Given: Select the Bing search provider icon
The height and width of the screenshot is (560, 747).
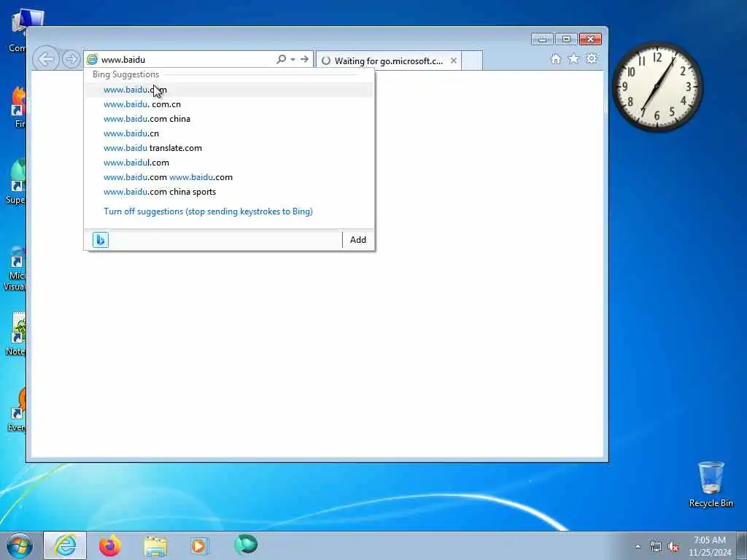Looking at the screenshot, I should 101,239.
